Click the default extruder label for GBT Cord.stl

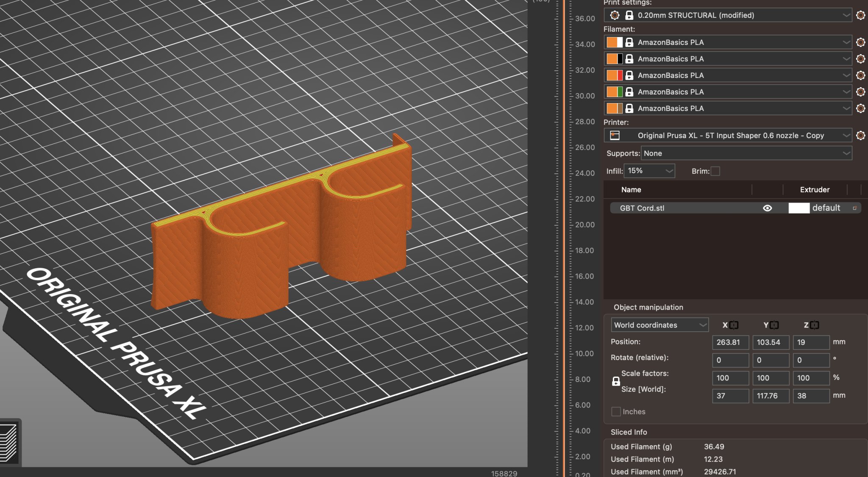[826, 208]
